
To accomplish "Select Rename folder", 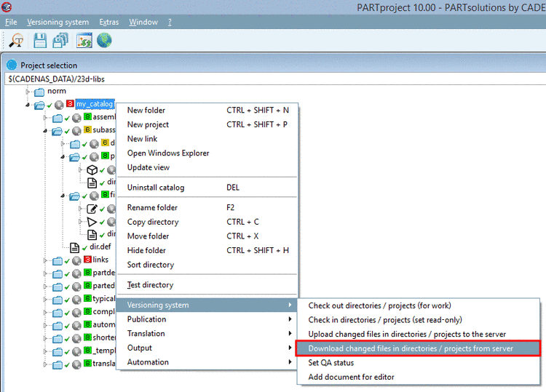I will point(207,208).
